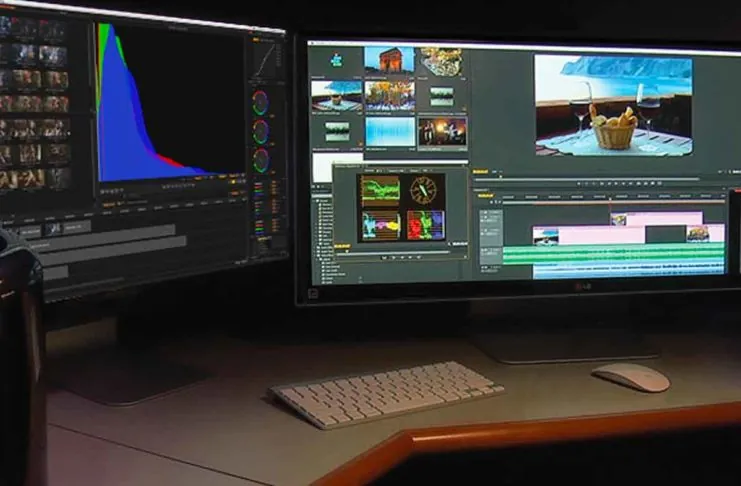The width and height of the screenshot is (741, 486).
Task: Open the curves graph in grading panel
Action: 265,58
